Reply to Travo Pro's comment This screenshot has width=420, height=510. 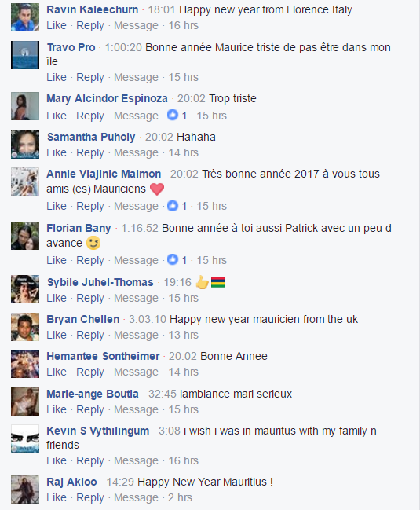90,78
